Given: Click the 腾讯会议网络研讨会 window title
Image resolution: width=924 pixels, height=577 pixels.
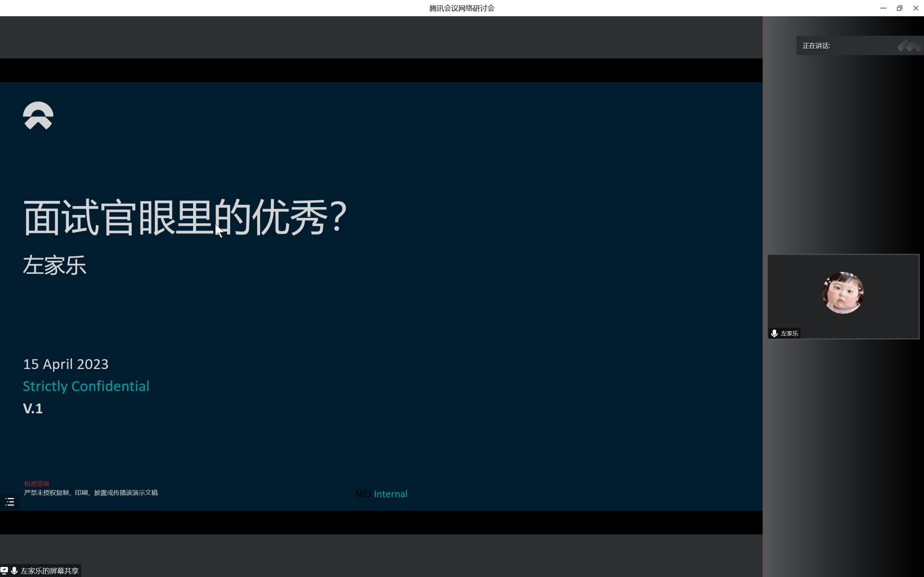Looking at the screenshot, I should (x=462, y=8).
